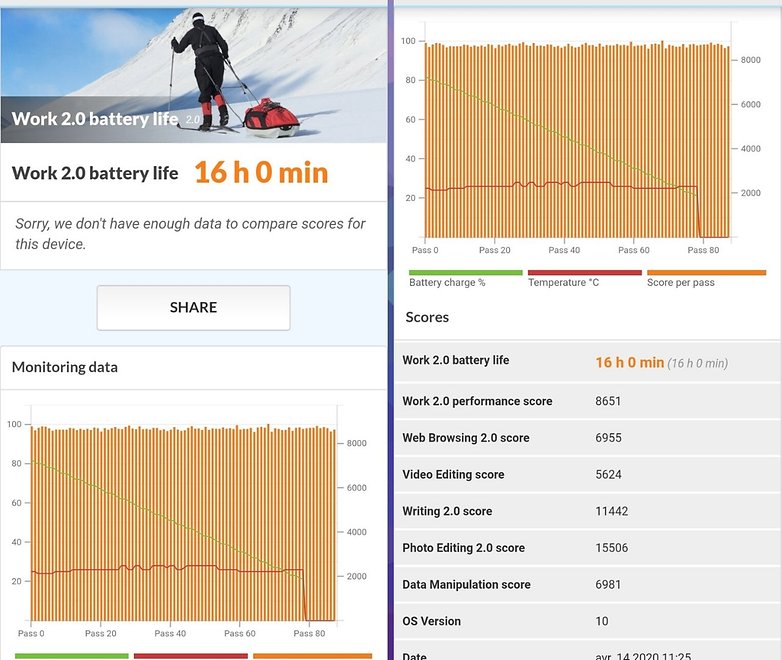Viewport: 782px width, 660px height.
Task: Click Pass 80 label on right chart
Action: [x=703, y=250]
